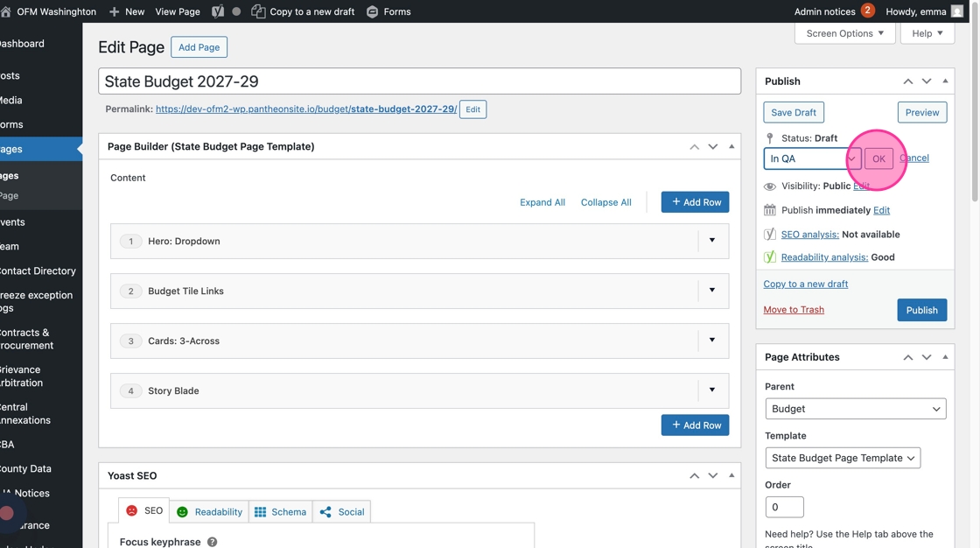Click Copy to a new draft link in Publish box
Screen dimensions: 980x548
tap(806, 284)
